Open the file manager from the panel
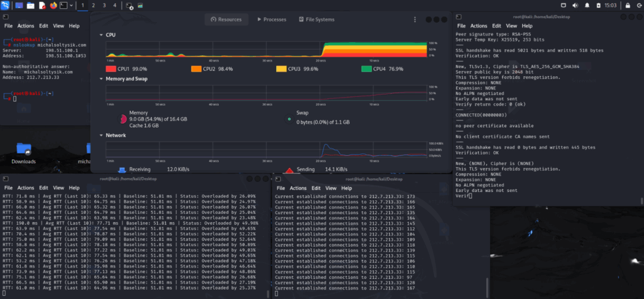644x299 pixels. coord(30,5)
